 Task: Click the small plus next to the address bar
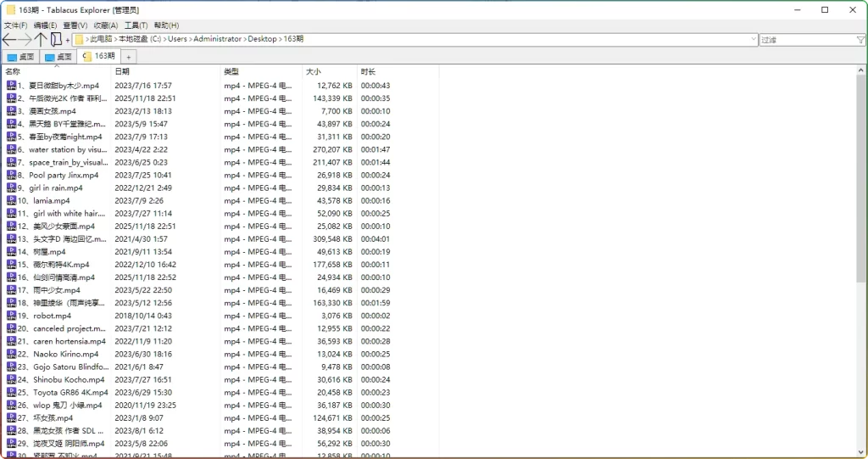(x=68, y=40)
